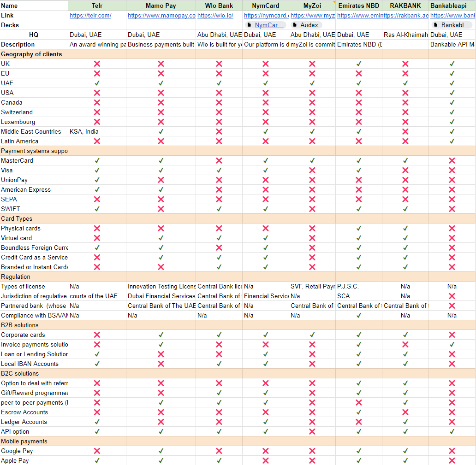Open the telr.com link
Viewport: 476px width, 465px height.
[x=90, y=15]
